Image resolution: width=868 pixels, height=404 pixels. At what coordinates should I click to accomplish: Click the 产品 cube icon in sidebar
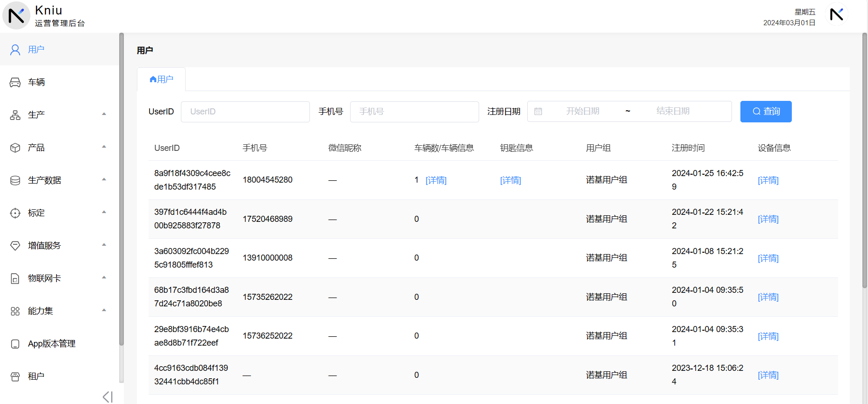coord(15,148)
